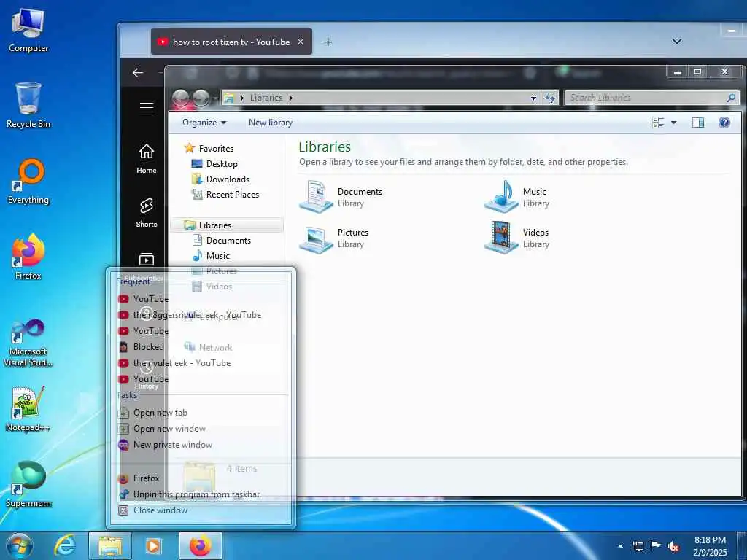Click arrow after Libraries in address bar
The image size is (747, 560).
pos(290,98)
